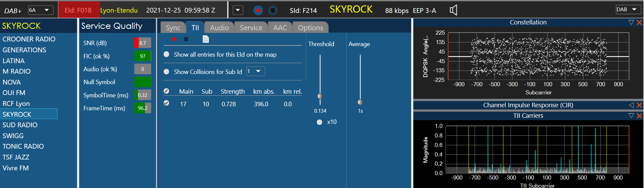The image size is (644, 188).
Task: Click the FrameTime value 96.2
Action: pyautogui.click(x=143, y=108)
